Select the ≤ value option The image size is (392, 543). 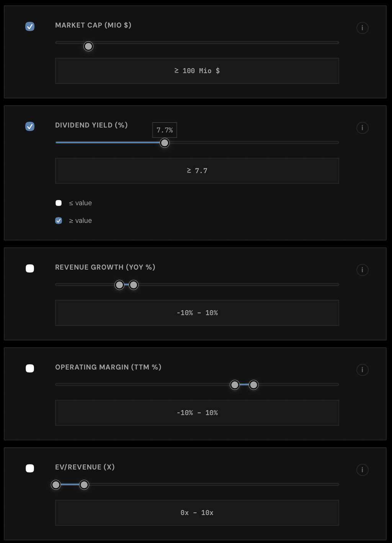click(x=59, y=203)
